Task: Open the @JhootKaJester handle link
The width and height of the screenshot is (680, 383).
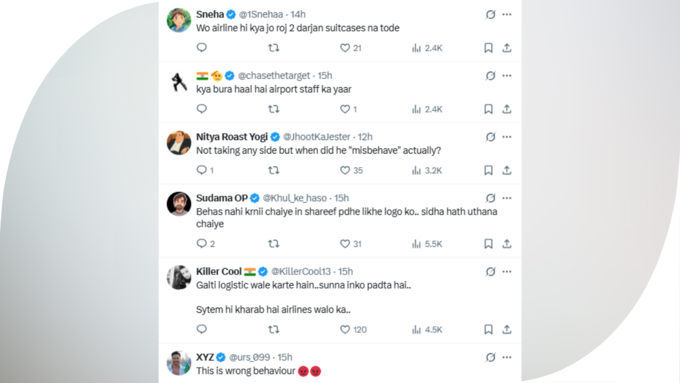Action: pyautogui.click(x=317, y=137)
